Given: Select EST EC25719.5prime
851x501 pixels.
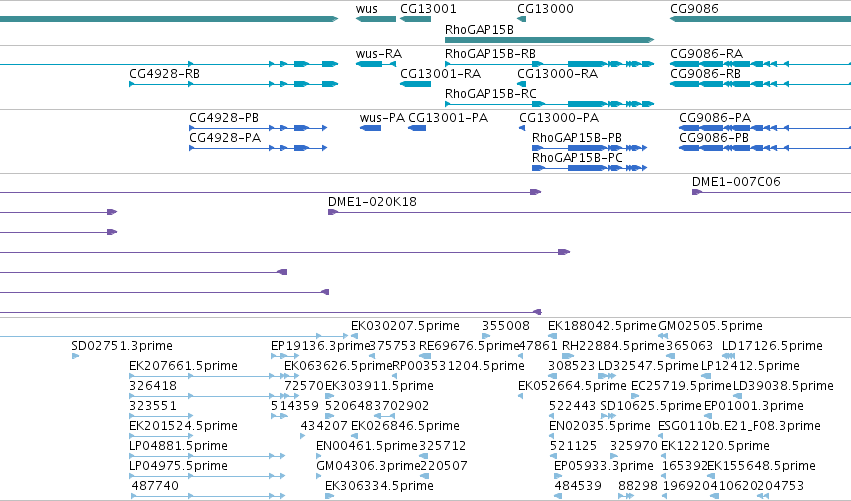Looking at the screenshot, I should coord(681,386).
